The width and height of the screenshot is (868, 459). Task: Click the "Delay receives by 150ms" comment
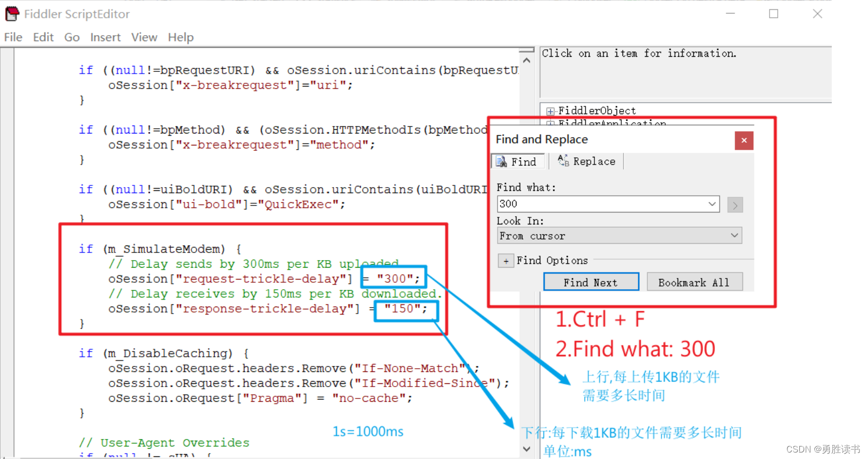coord(275,294)
